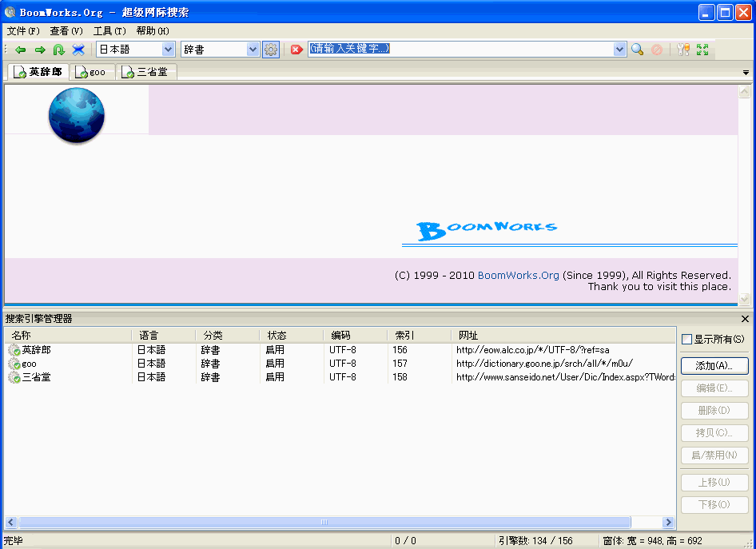Toggle the search engine manager gear icon
Viewport: 756px width, 549px height.
click(270, 50)
